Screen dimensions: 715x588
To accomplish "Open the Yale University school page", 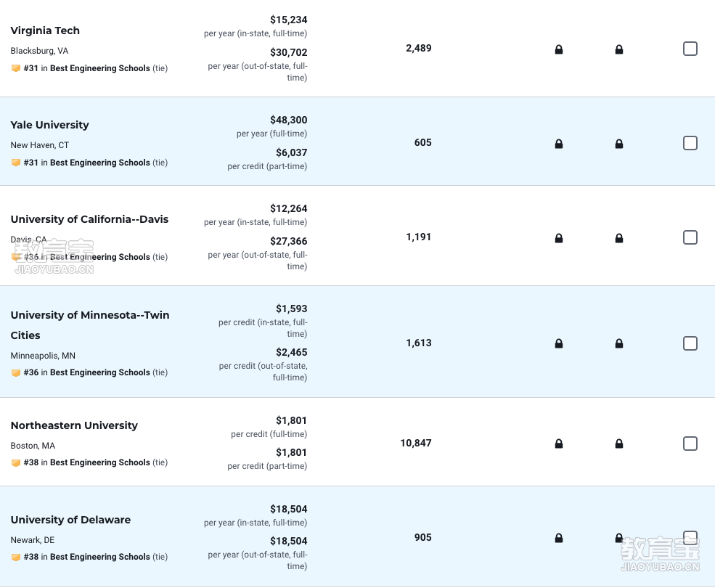I will [49, 125].
